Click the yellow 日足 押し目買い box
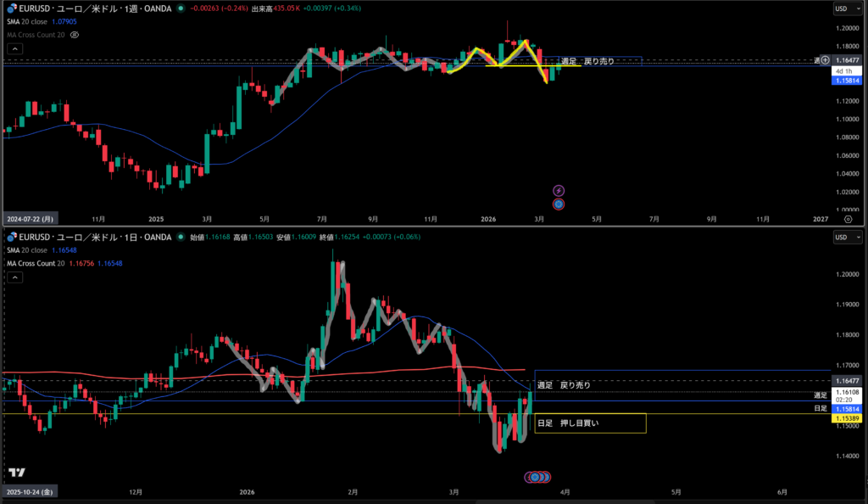This screenshot has height=504, width=868. point(590,423)
